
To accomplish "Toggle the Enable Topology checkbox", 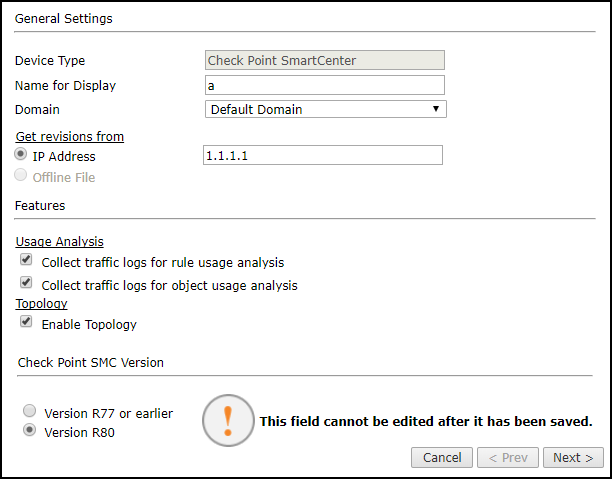I will pyautogui.click(x=26, y=321).
